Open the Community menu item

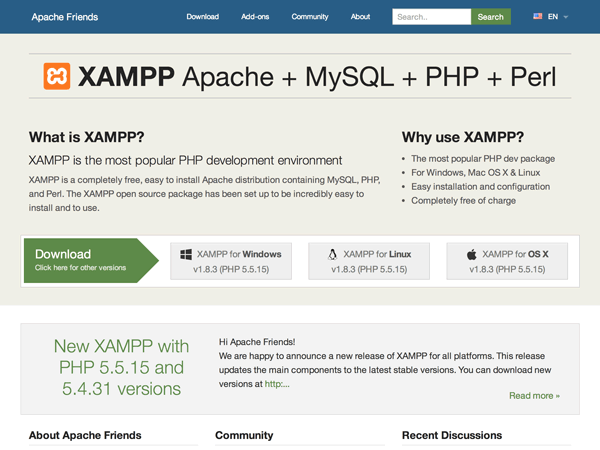click(310, 17)
